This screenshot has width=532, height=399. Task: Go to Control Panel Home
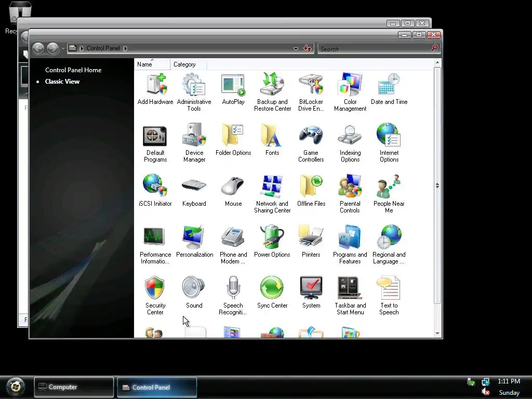pos(73,70)
